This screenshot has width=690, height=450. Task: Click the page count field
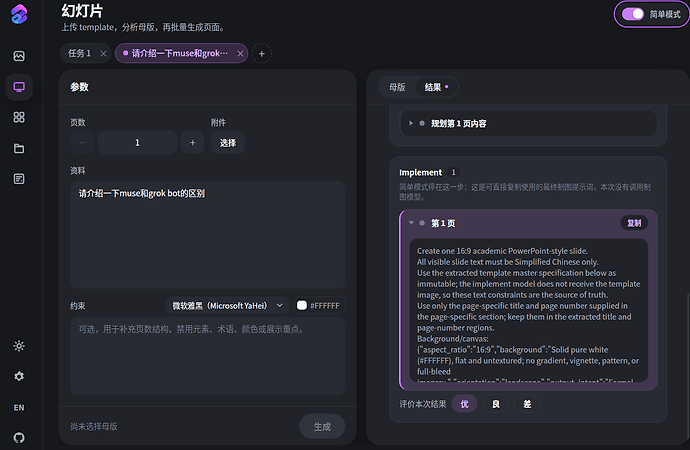coord(137,143)
